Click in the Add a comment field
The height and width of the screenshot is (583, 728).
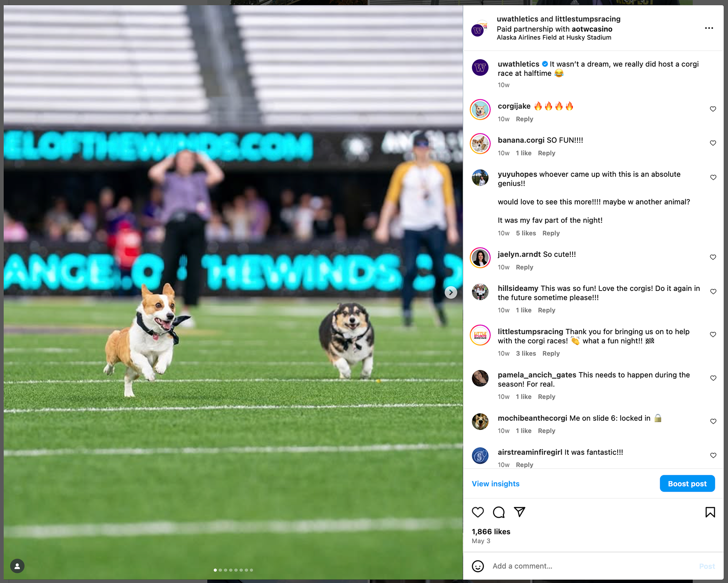(x=591, y=566)
